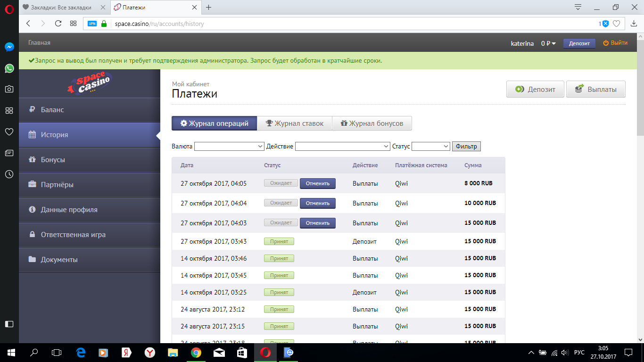This screenshot has height=362, width=644.
Task: Go to Бонусы in the left menu
Action: coord(90,160)
